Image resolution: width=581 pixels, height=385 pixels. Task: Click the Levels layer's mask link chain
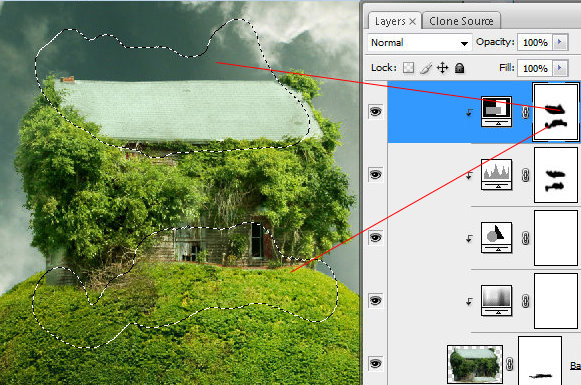(x=525, y=175)
